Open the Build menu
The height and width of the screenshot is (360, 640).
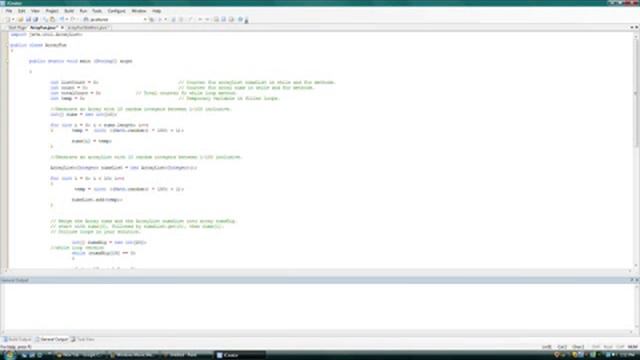(69, 11)
